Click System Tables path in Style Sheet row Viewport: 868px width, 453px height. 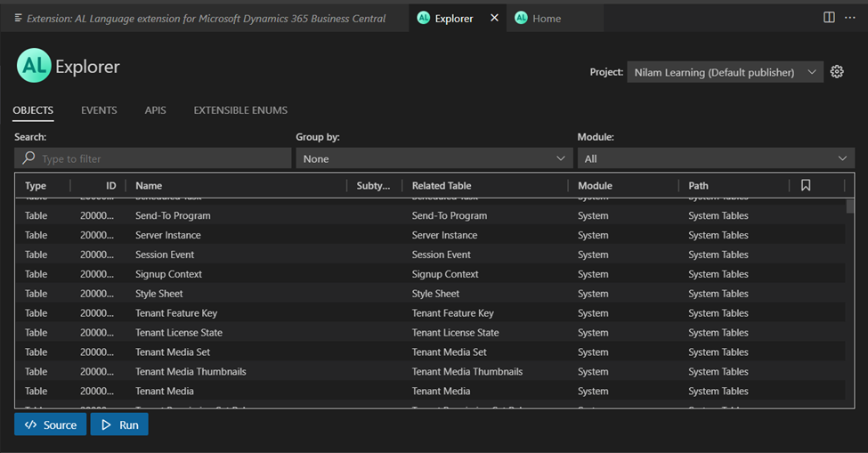pos(718,294)
